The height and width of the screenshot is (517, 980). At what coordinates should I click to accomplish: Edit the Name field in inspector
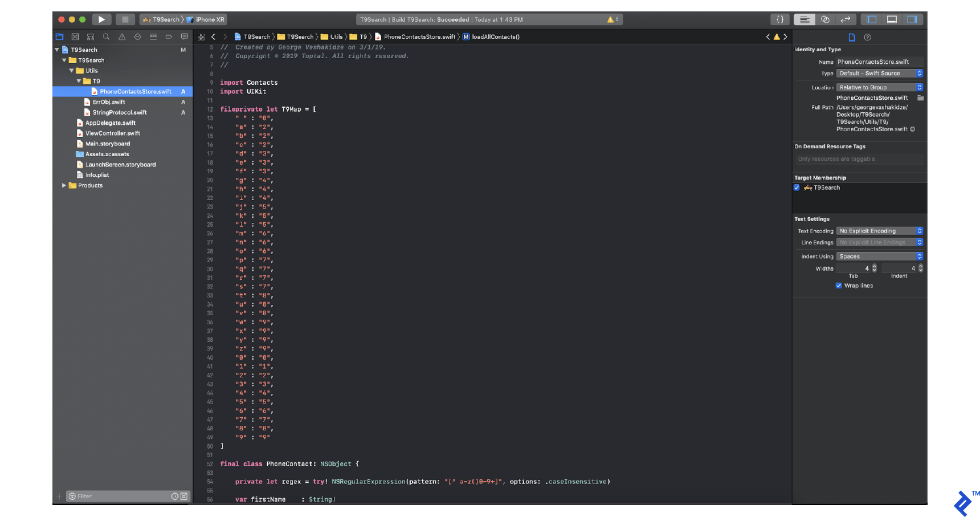tap(880, 62)
